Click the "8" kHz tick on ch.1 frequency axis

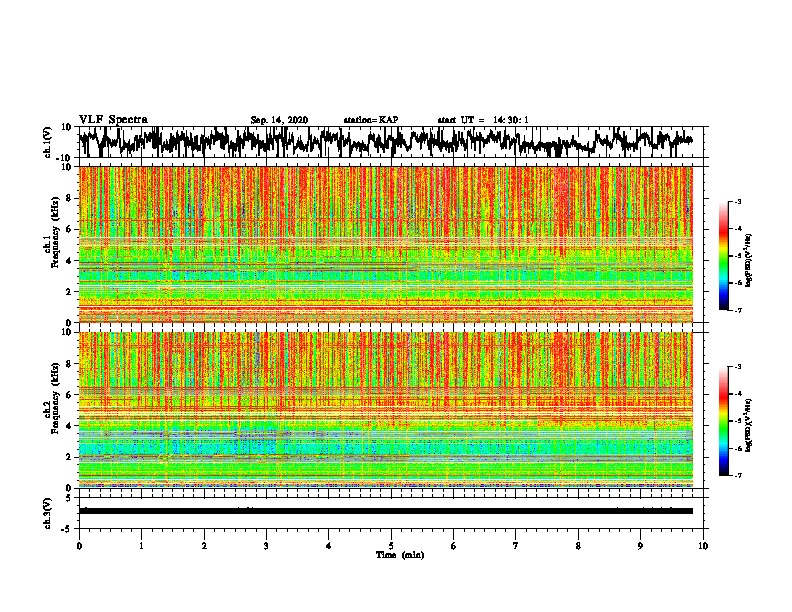(x=70, y=198)
